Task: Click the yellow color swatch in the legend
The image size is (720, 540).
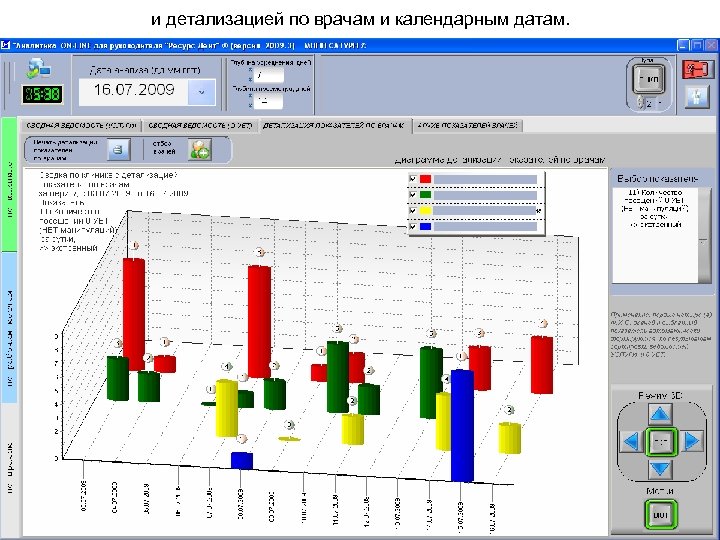Action: click(426, 211)
